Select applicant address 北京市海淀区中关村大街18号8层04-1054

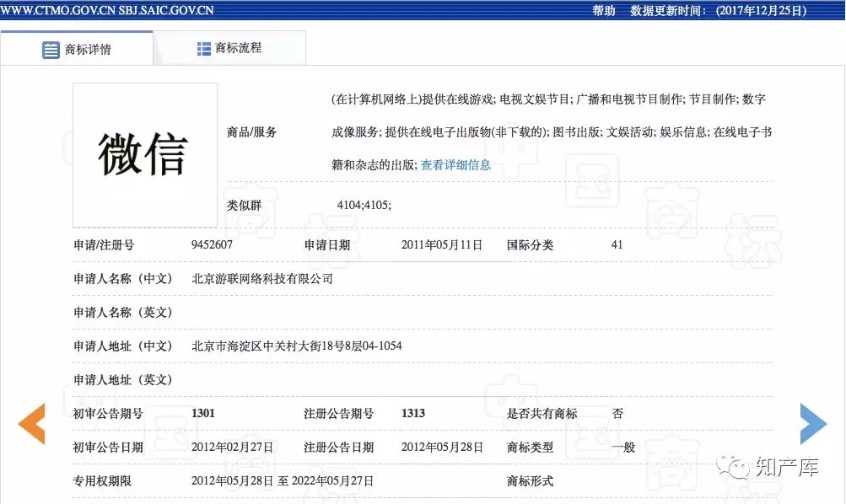[297, 346]
